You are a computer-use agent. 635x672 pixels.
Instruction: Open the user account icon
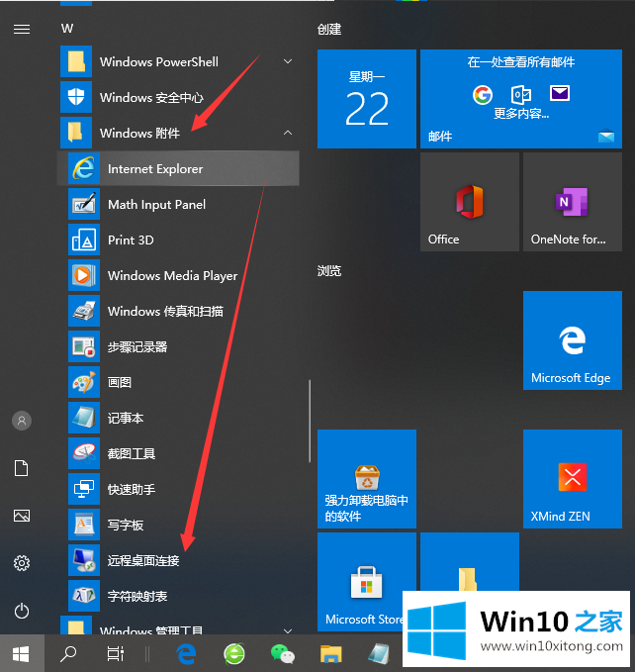(x=22, y=421)
